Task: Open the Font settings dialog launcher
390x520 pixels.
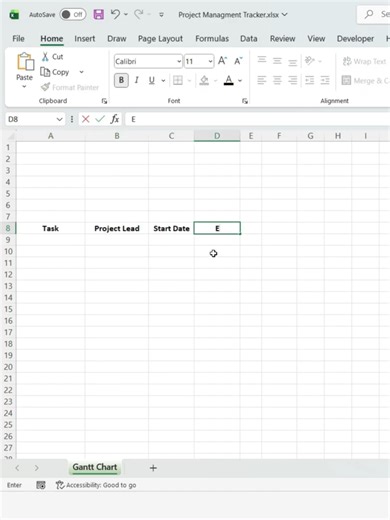Action: [245, 101]
